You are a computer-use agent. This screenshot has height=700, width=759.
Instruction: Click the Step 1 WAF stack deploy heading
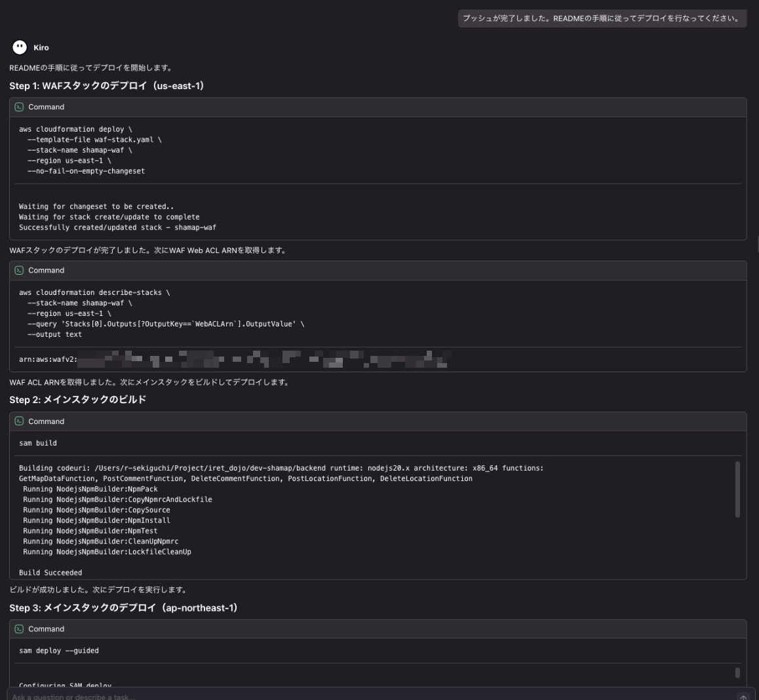point(106,86)
